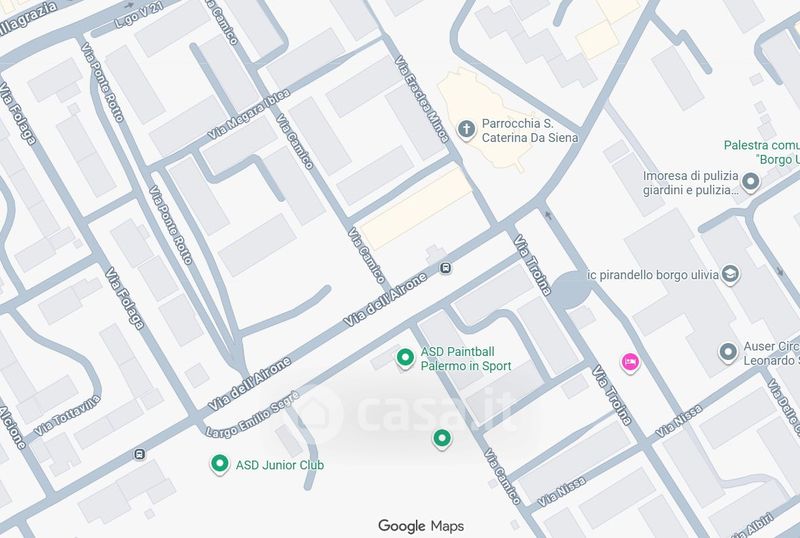Select the ASD Paintball Palermo green marker
The width and height of the screenshot is (800, 538).
click(x=405, y=358)
